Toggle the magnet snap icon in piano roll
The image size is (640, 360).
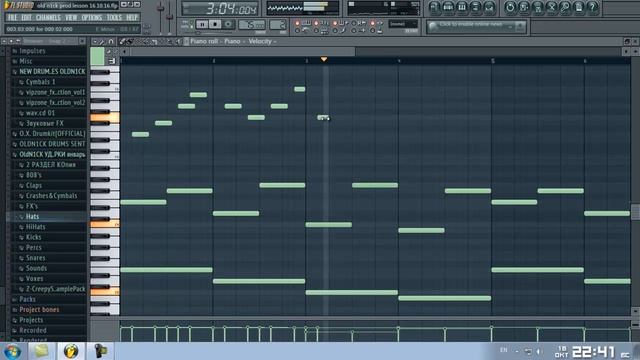[111, 41]
